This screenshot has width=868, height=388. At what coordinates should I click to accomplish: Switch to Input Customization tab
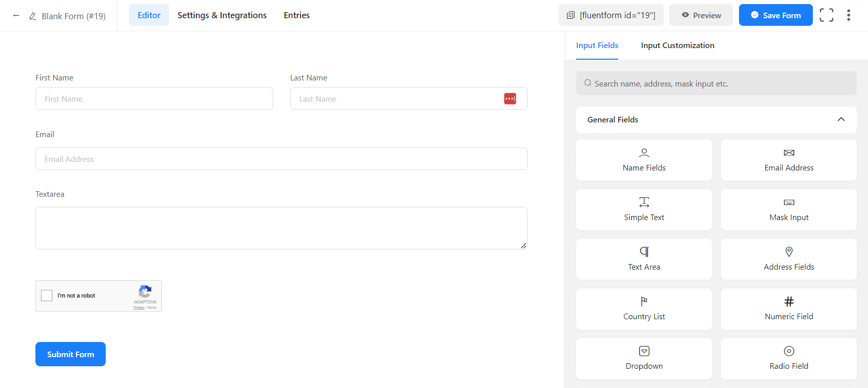(677, 46)
